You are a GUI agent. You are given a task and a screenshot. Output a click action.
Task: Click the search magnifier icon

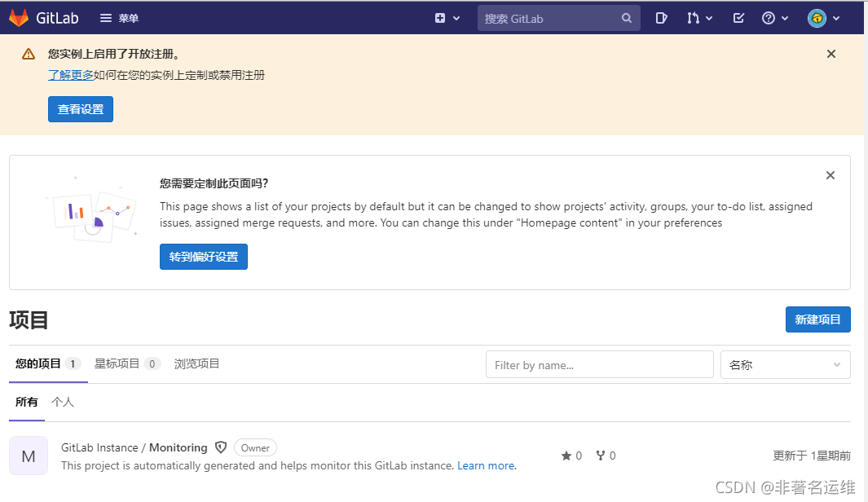coord(626,18)
